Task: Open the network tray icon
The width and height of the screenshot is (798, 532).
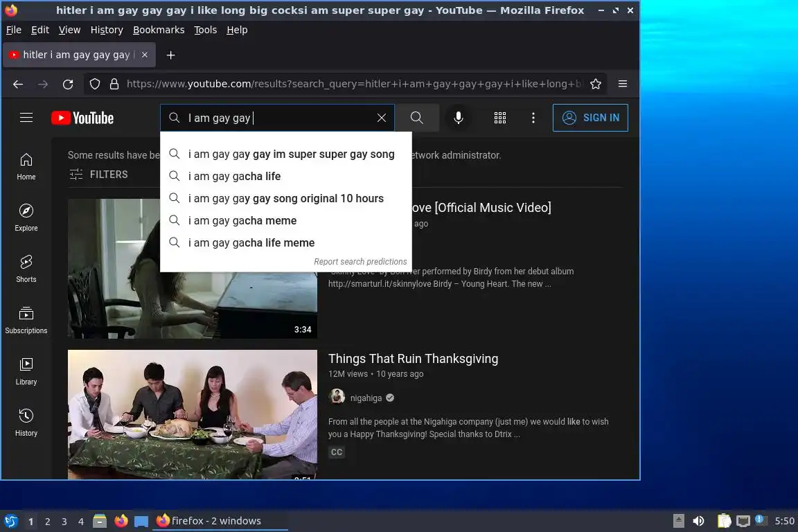Action: pos(743,521)
